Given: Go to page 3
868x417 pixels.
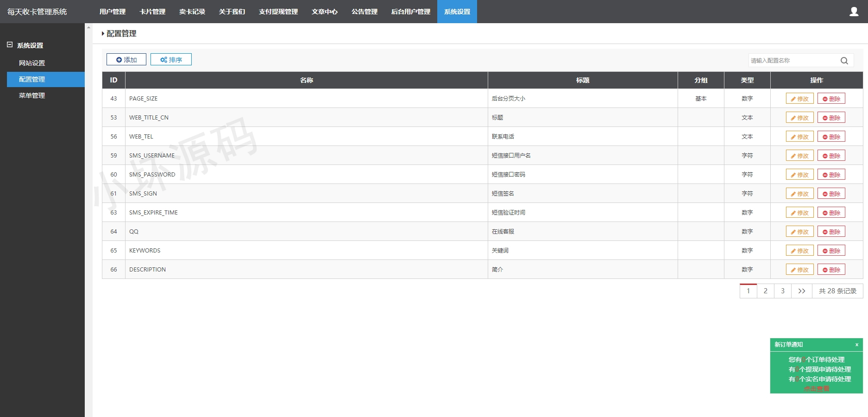Looking at the screenshot, I should point(783,291).
